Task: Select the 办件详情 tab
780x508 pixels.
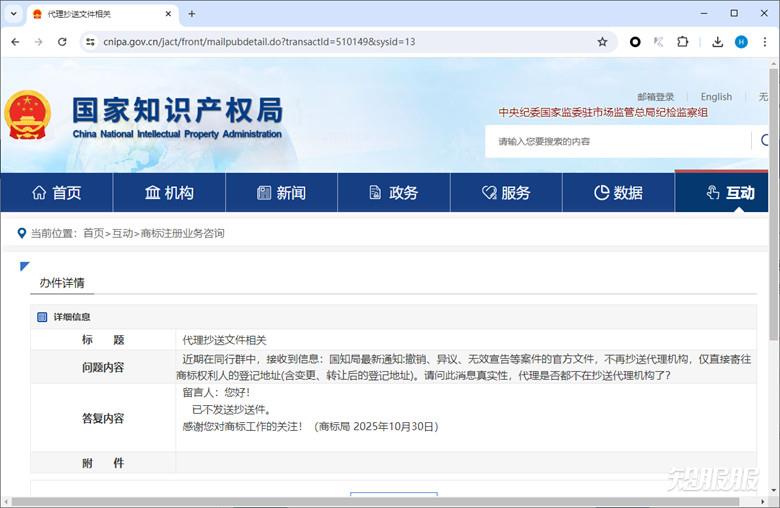Action: (62, 283)
